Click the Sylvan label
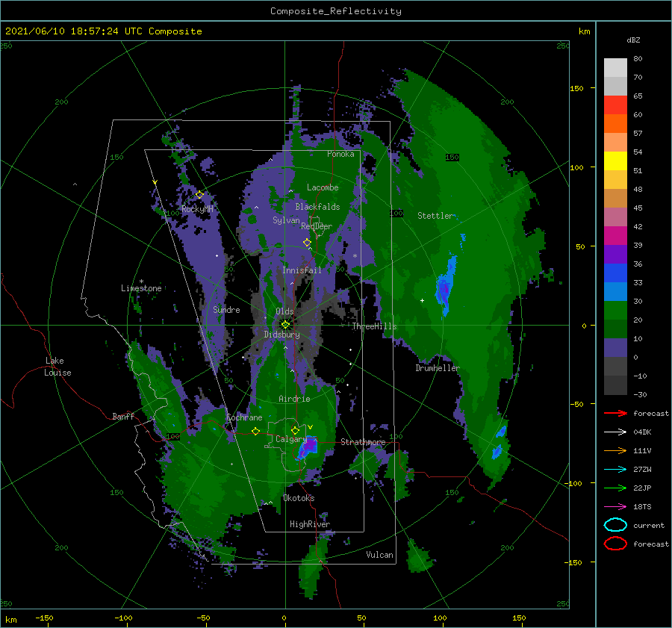 pos(286,220)
